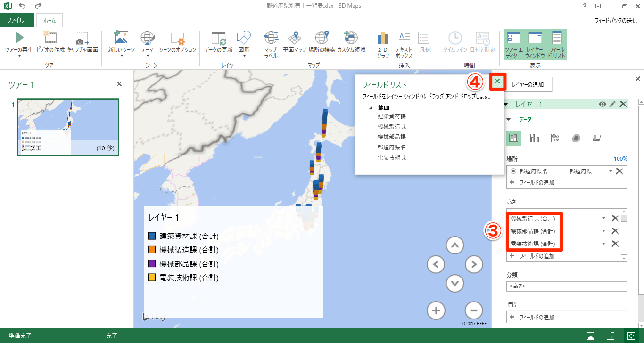The image size is (644, 343).
Task: Collapse the レイヤー 1 section triangle
Action: point(506,104)
